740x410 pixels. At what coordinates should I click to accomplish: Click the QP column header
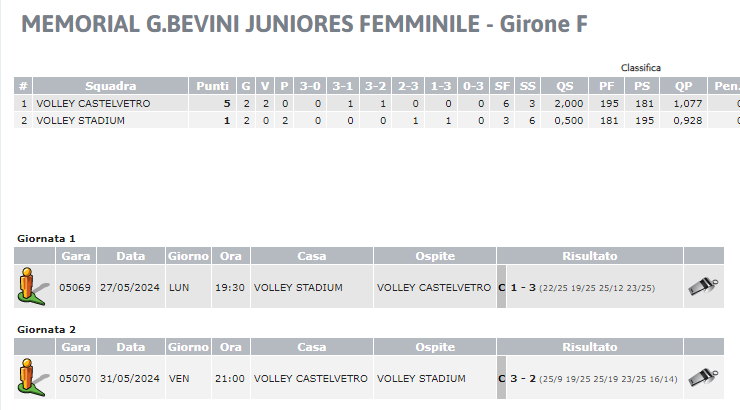683,86
